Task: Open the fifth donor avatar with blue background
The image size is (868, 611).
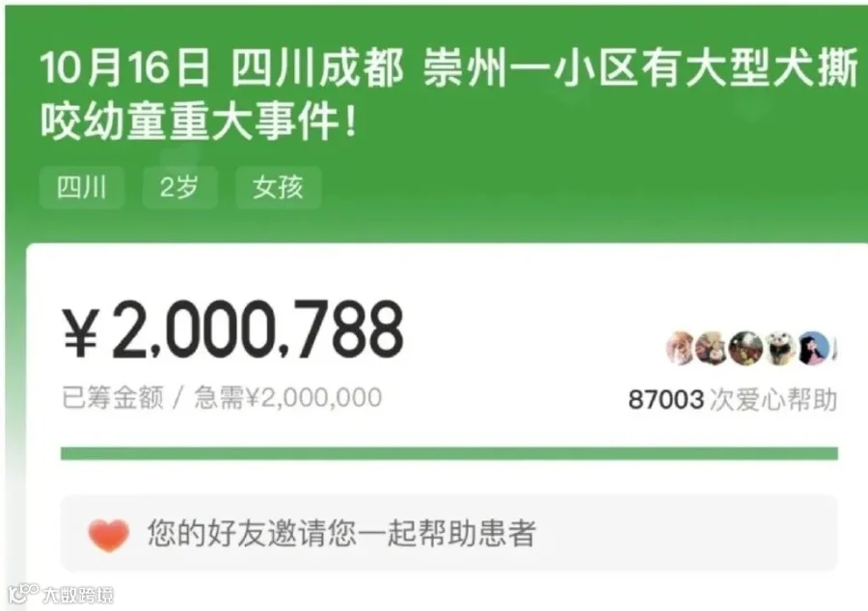Action: [813, 348]
